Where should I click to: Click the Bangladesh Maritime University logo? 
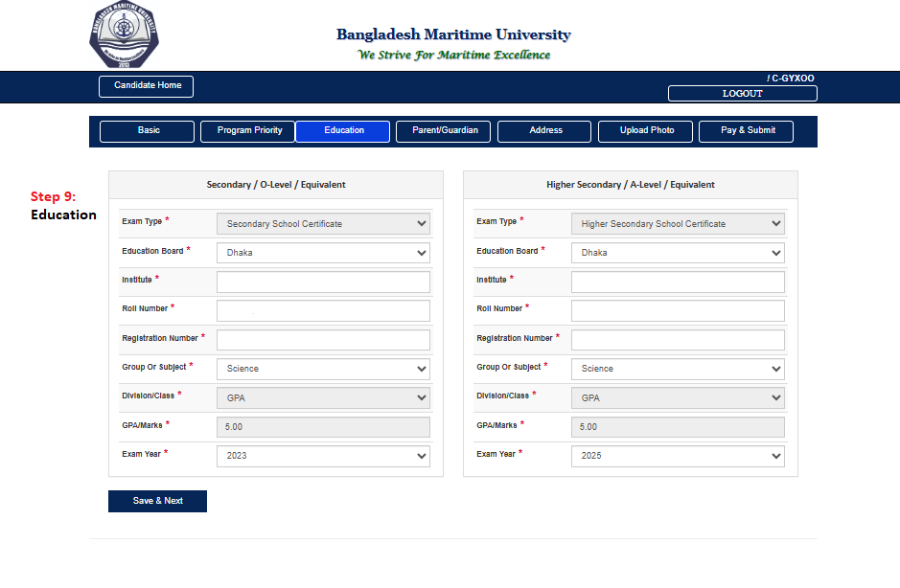pos(124,34)
